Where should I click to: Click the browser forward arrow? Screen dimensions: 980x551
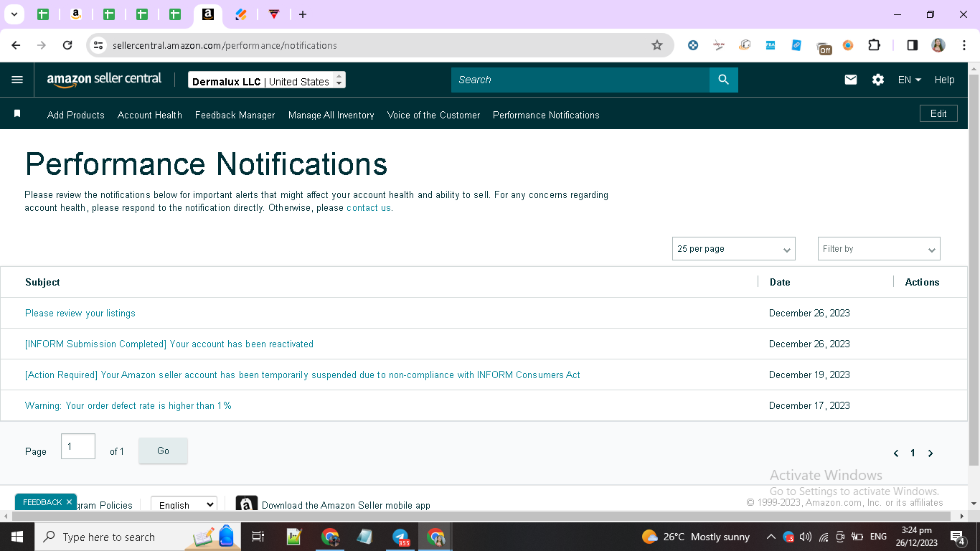pos(42,45)
